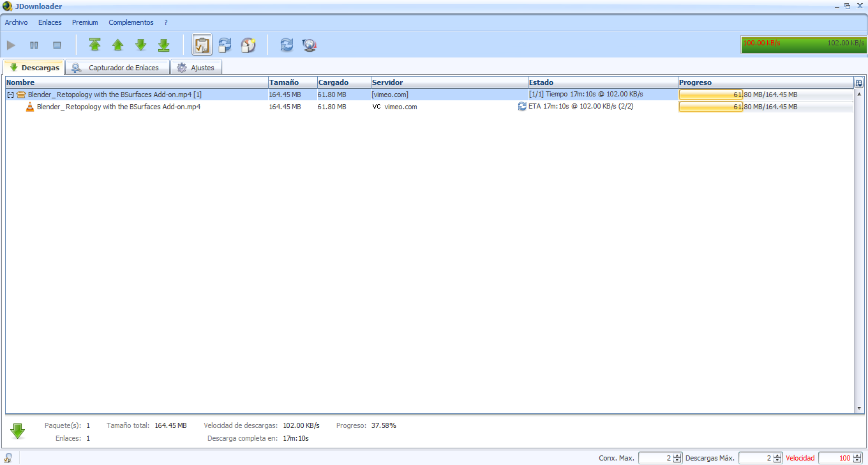Open the Ajustes tab
Screen dimensions: 868x465
(x=196, y=68)
